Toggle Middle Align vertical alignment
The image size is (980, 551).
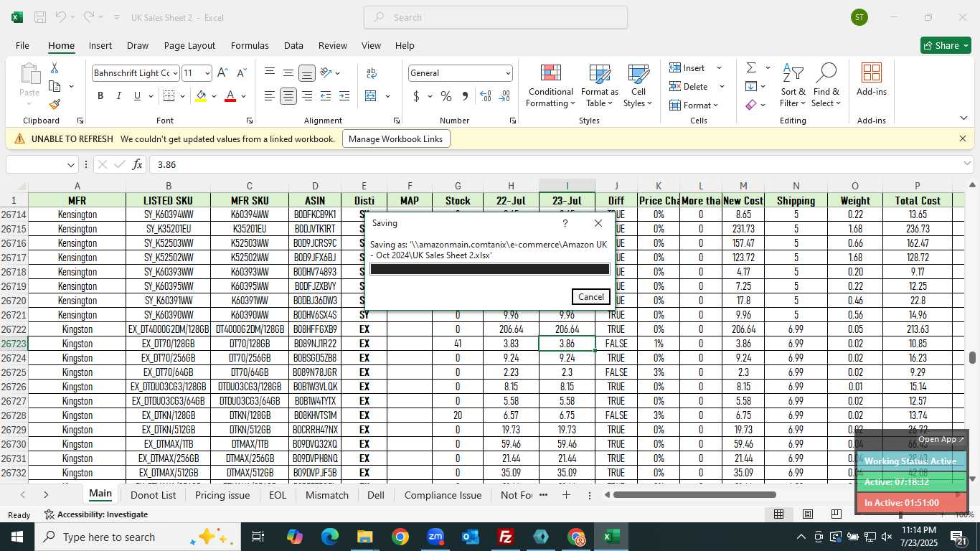[288, 72]
